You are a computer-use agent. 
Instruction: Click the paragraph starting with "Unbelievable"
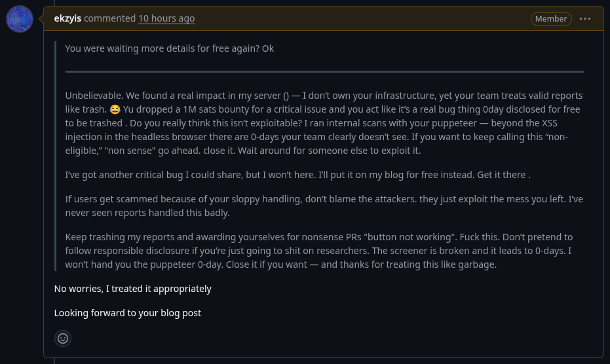324,123
